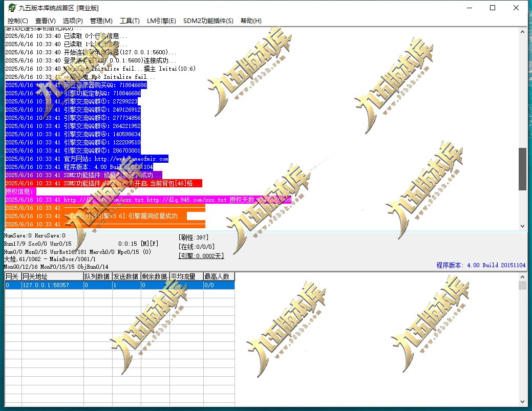Click the [引擎:0.0002天] status text
The width and height of the screenshot is (532, 411).
201,256
